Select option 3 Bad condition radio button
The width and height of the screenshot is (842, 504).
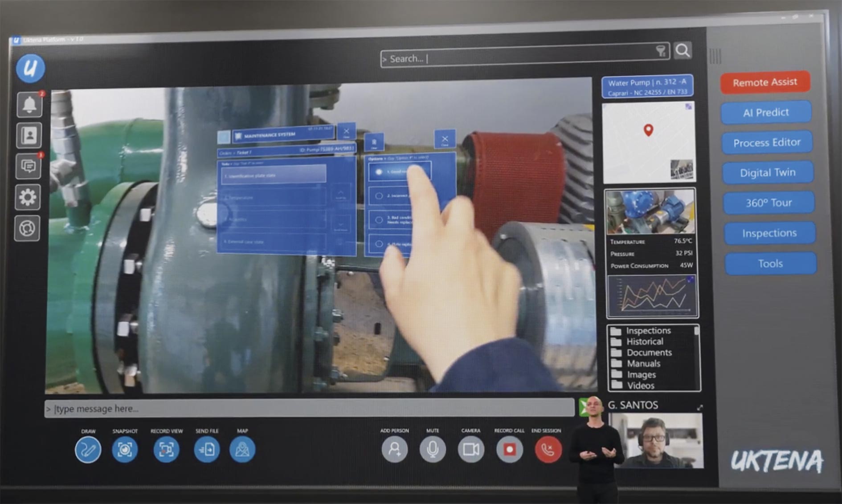(x=379, y=220)
